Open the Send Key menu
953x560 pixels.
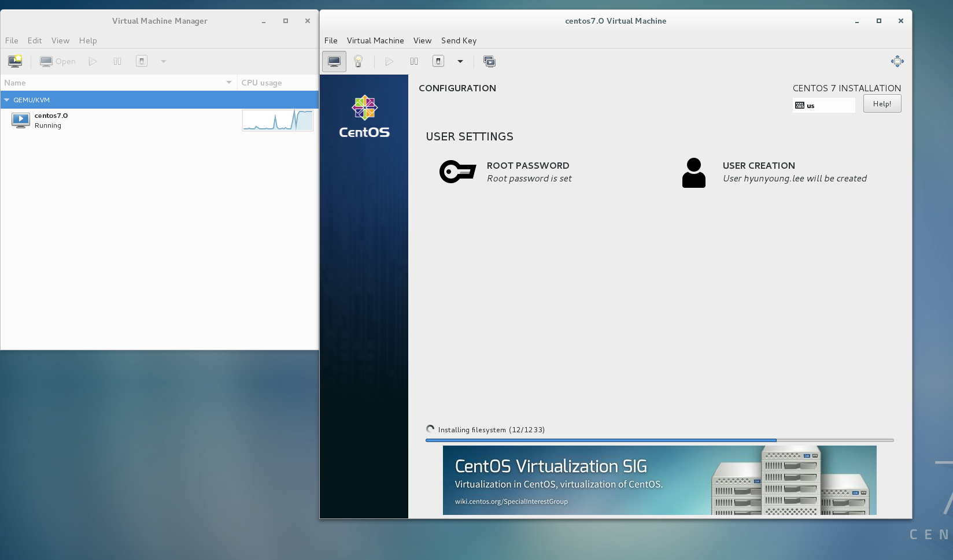point(459,40)
